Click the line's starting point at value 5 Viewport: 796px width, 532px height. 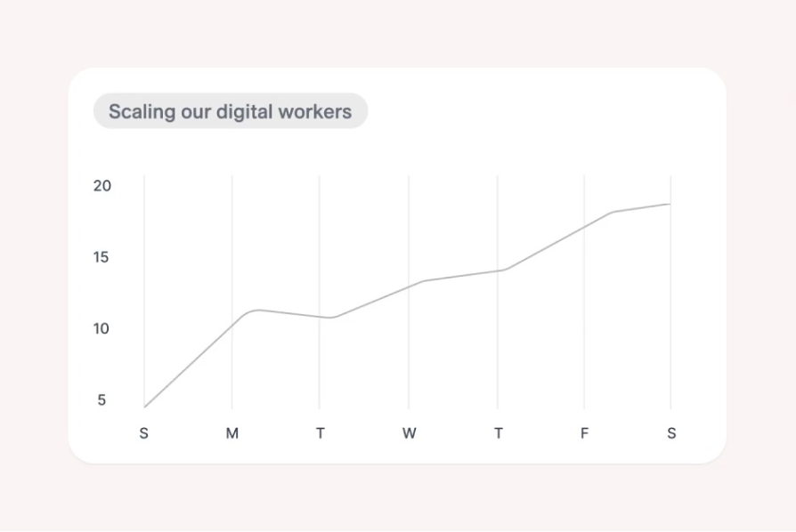coord(144,407)
